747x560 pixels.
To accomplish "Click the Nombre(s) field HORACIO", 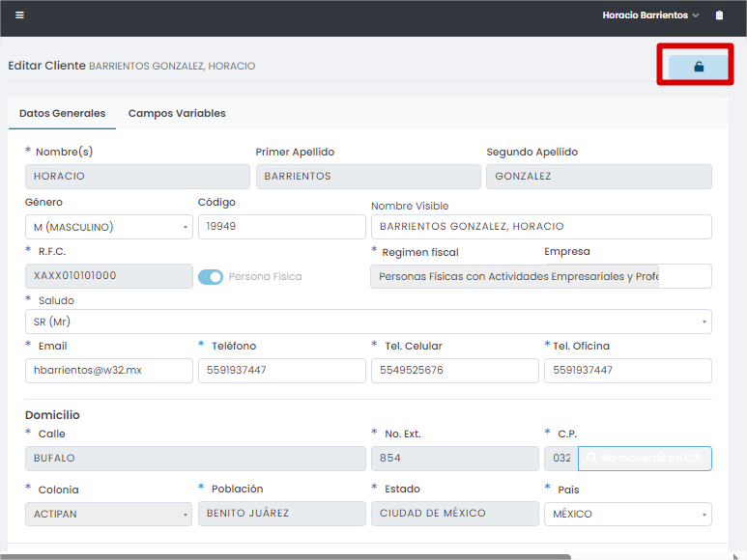I will (x=137, y=177).
